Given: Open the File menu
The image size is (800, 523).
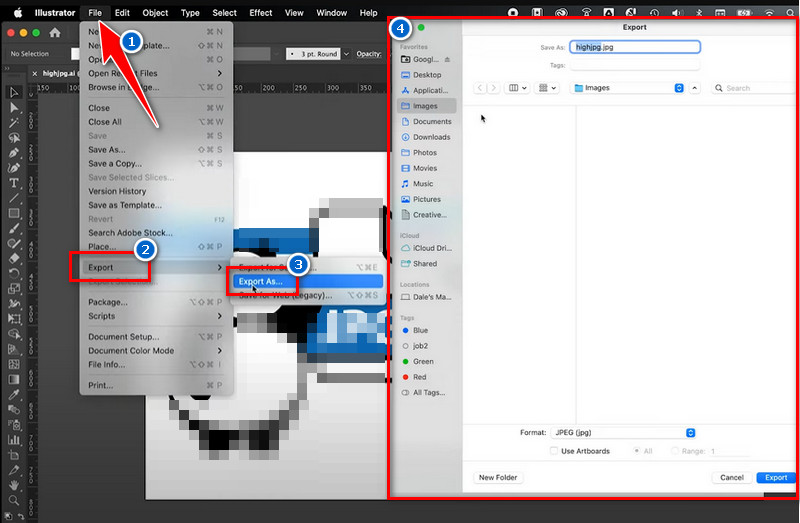Looking at the screenshot, I should 95,13.
